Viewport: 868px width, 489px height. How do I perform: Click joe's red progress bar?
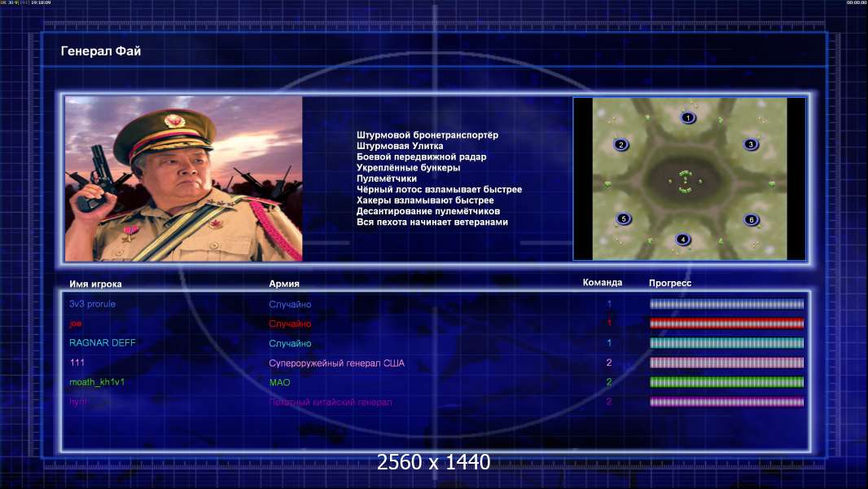(x=726, y=324)
